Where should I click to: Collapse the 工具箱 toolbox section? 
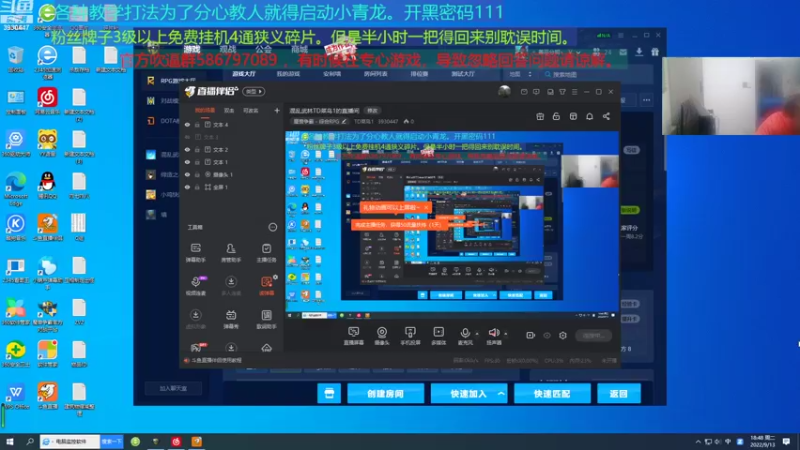point(273,227)
